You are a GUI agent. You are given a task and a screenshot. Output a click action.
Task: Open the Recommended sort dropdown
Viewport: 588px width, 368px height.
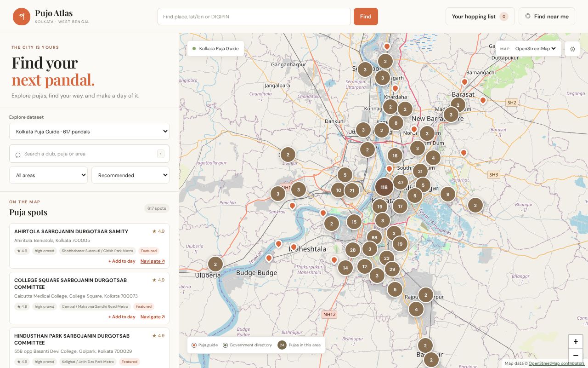click(x=130, y=175)
